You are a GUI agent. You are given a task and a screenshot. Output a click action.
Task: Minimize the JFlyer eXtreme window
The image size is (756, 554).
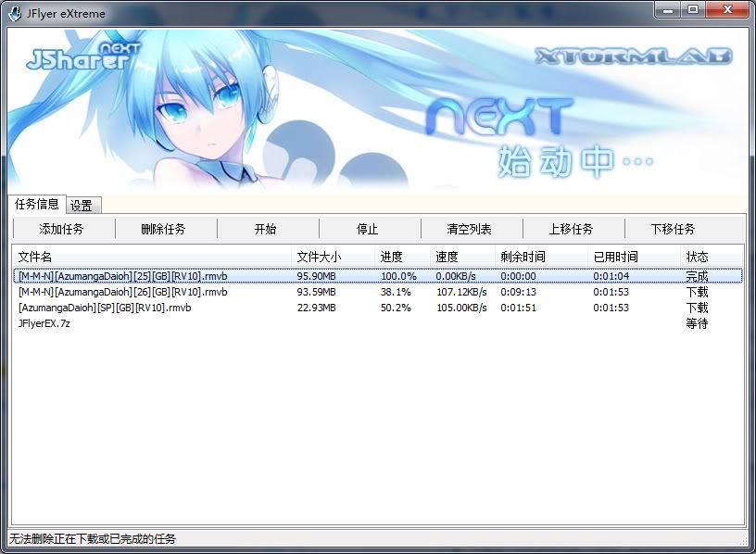click(x=668, y=9)
